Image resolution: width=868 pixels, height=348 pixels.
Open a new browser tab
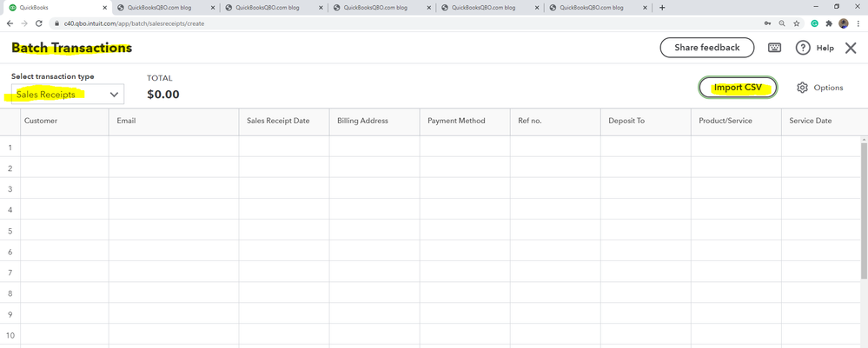click(x=662, y=8)
